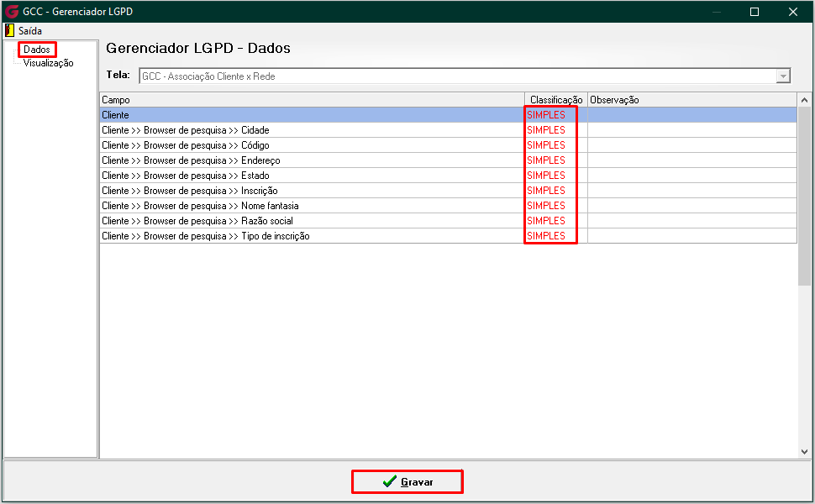Select row Browser de pesquisa >> Inscrição
This screenshot has height=504, width=815.
click(x=448, y=190)
